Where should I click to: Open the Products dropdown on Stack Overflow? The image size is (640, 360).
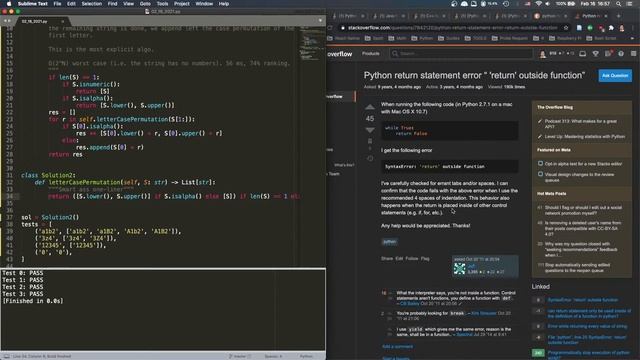click(x=371, y=53)
